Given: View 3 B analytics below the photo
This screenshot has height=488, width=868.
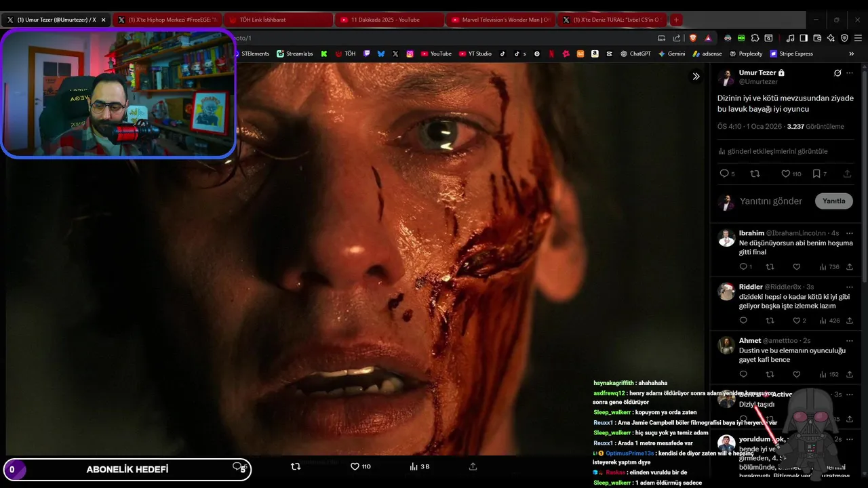Looking at the screenshot, I should pyautogui.click(x=420, y=466).
